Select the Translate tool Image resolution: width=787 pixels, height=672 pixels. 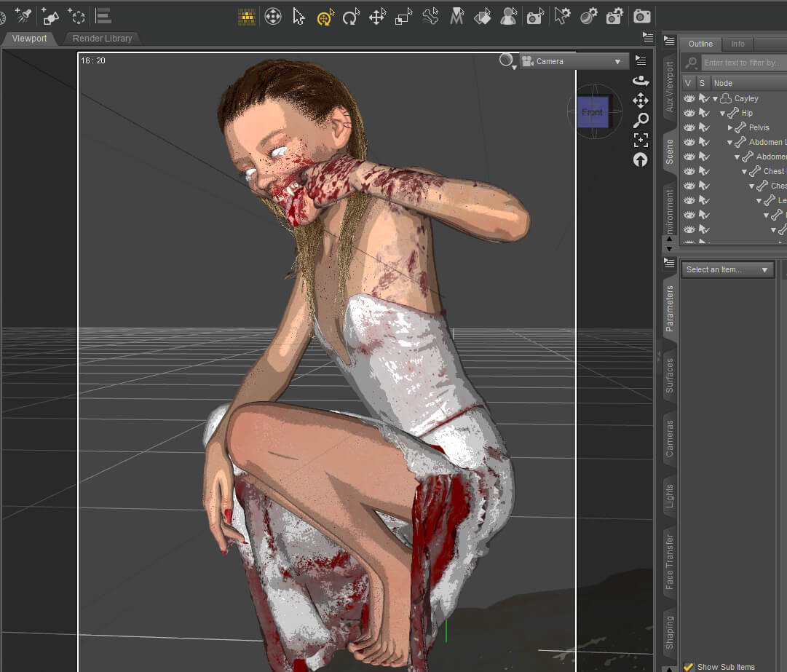point(377,17)
